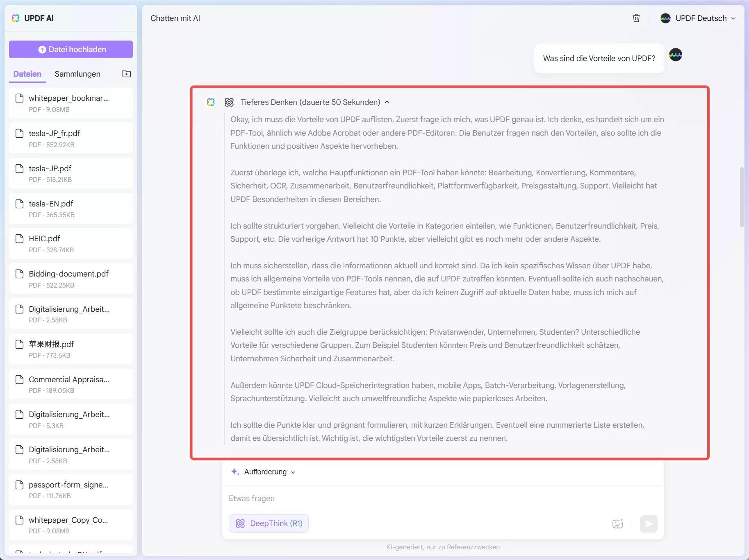This screenshot has height=560, width=749.
Task: Click the file icon of tesla-EN.pdf
Action: click(19, 204)
